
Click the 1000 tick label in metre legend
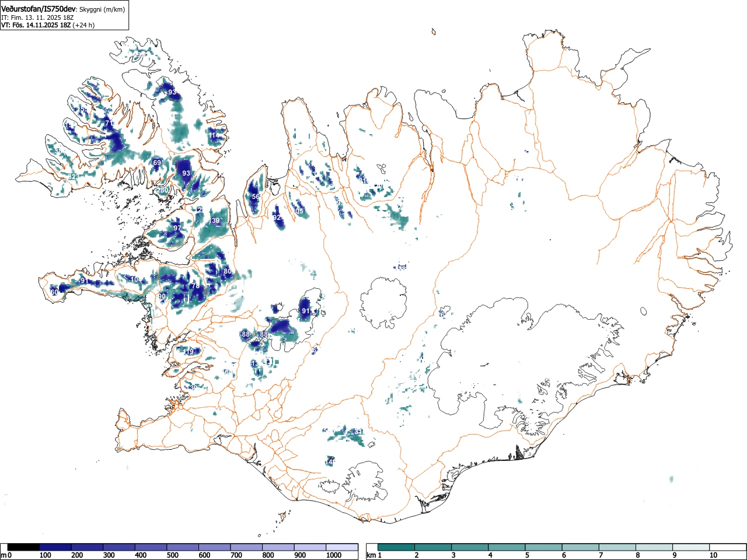click(x=333, y=555)
